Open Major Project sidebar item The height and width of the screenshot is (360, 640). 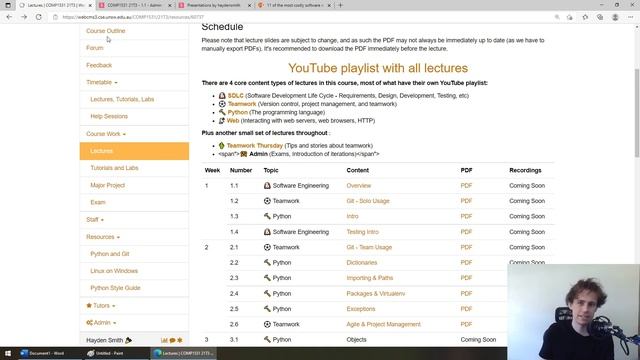click(107, 185)
